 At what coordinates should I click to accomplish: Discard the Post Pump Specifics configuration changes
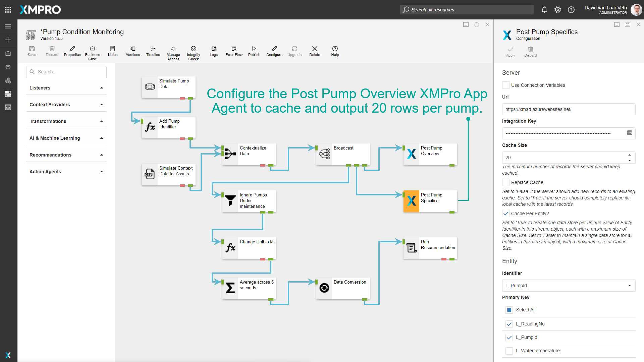531,52
